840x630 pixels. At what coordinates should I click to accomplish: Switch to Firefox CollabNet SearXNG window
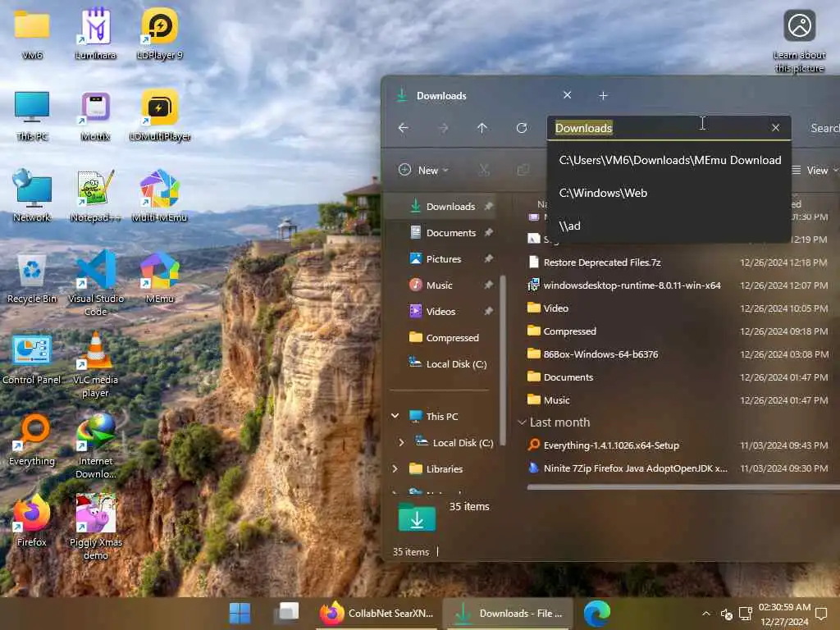(377, 614)
